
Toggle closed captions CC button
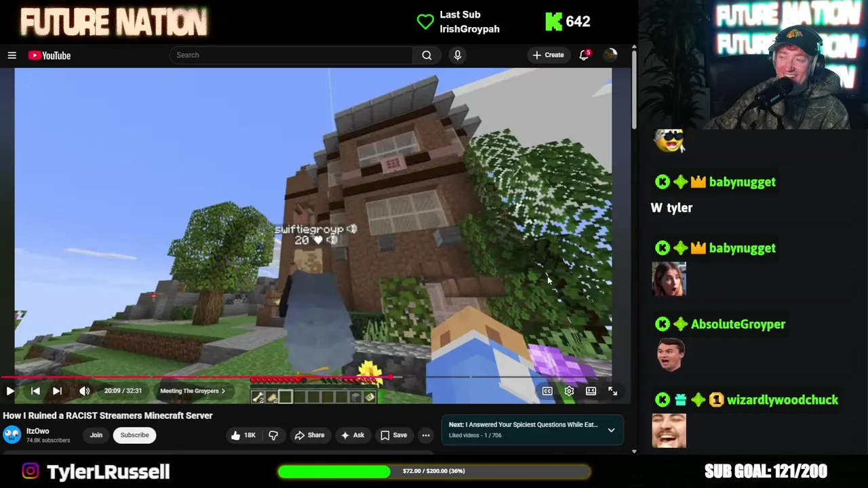[547, 391]
